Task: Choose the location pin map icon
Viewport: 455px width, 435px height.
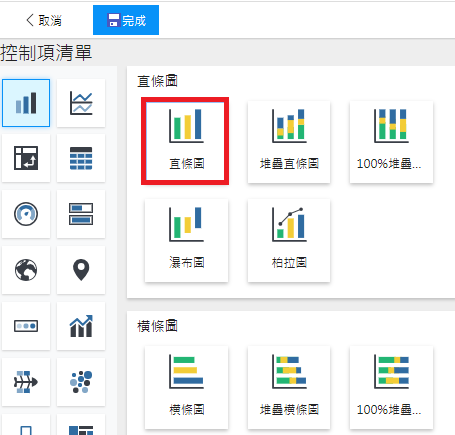Action: [x=81, y=270]
